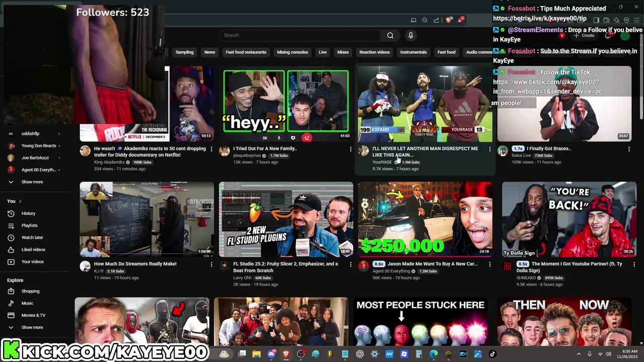Click King Akademiks channel avatar
The width and height of the screenshot is (644, 362).
pos(85,151)
